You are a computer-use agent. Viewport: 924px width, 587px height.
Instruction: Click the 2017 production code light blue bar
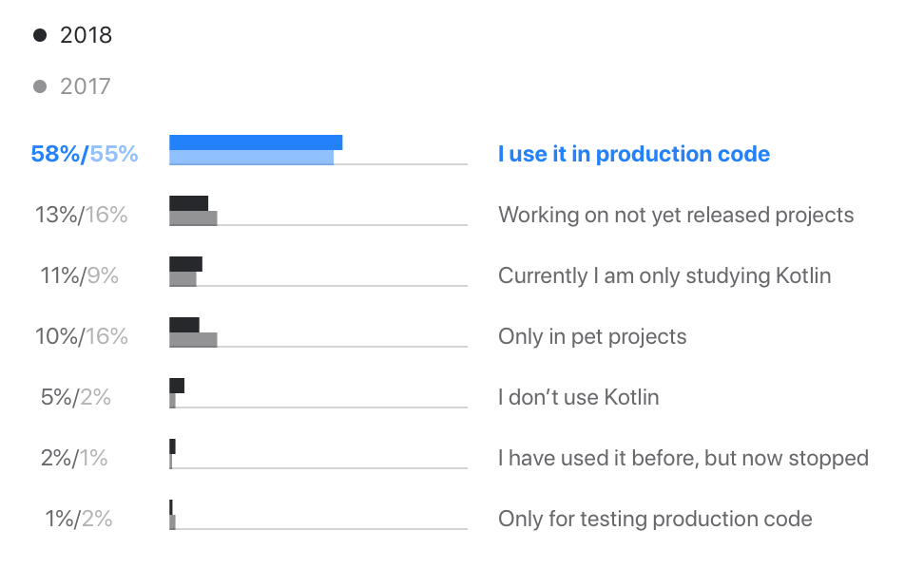coord(251,157)
